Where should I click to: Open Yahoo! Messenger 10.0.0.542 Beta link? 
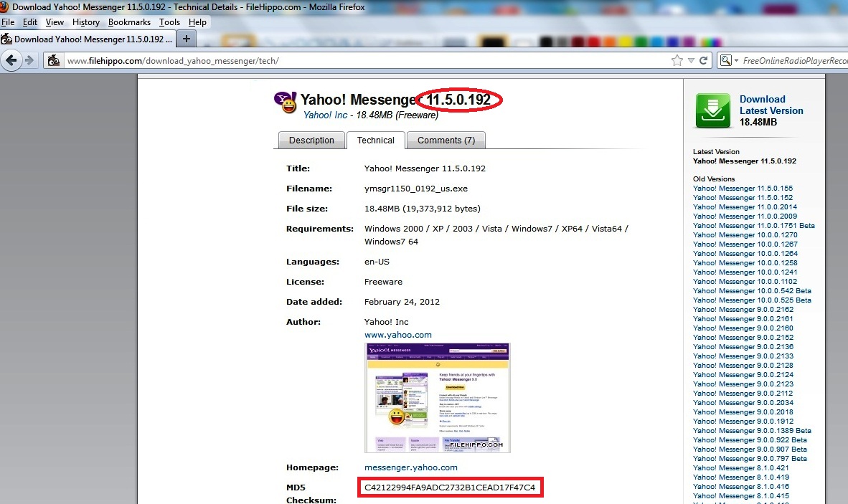pyautogui.click(x=753, y=290)
